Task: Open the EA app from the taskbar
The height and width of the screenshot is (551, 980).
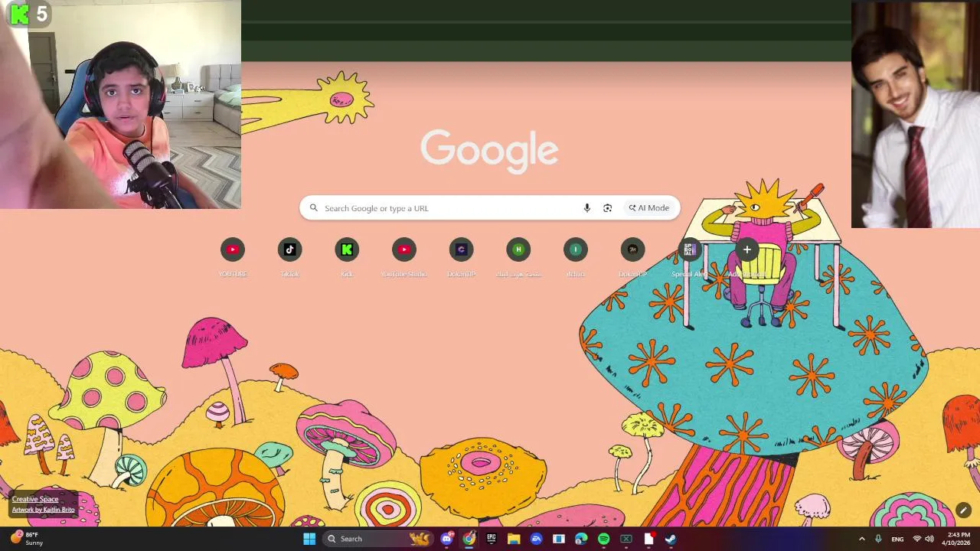Action: (x=536, y=539)
